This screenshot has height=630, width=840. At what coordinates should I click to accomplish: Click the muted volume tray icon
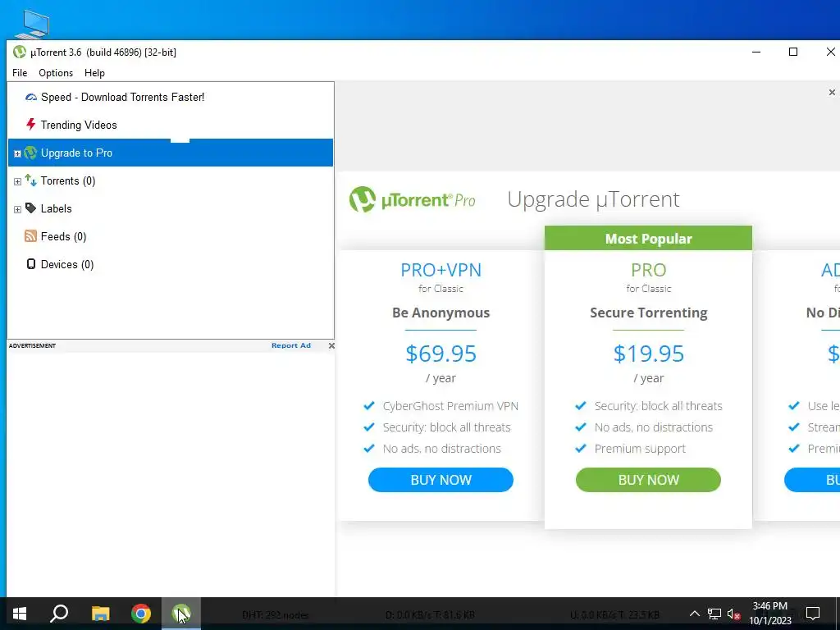734,614
